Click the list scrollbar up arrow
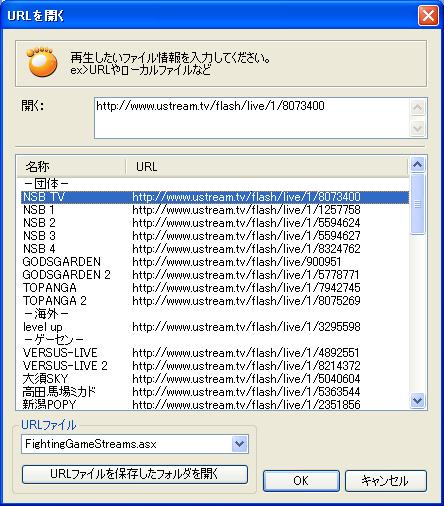 pyautogui.click(x=417, y=165)
